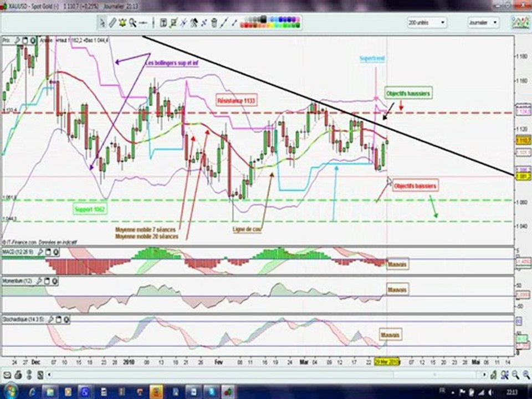Click the Stochastique panel round icon
Image resolution: width=532 pixels, height=399 pixels.
[x=66, y=319]
